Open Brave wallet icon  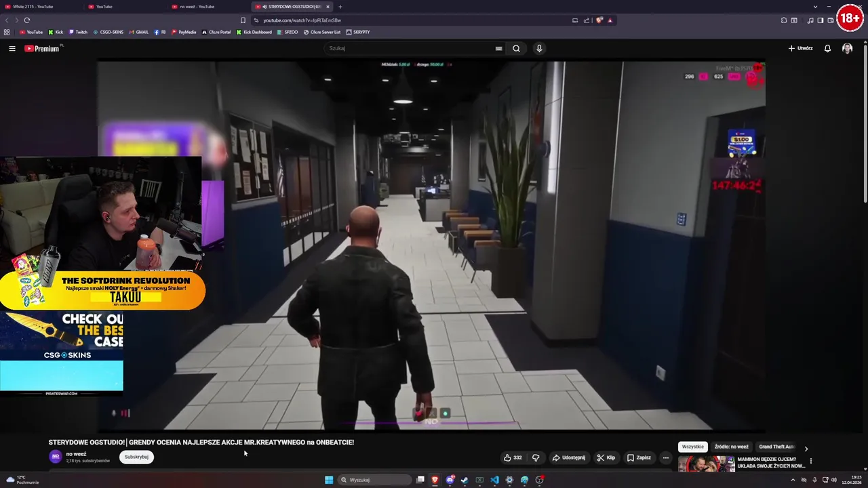(831, 20)
